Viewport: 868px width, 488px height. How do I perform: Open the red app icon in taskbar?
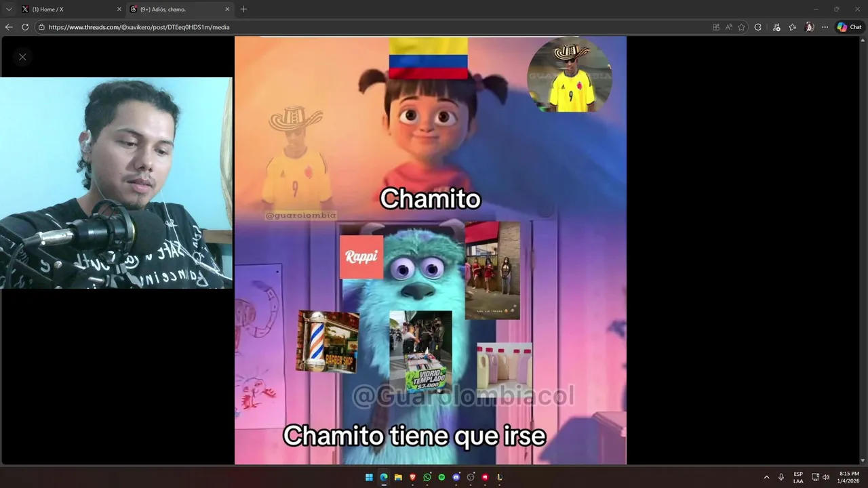[485, 477]
